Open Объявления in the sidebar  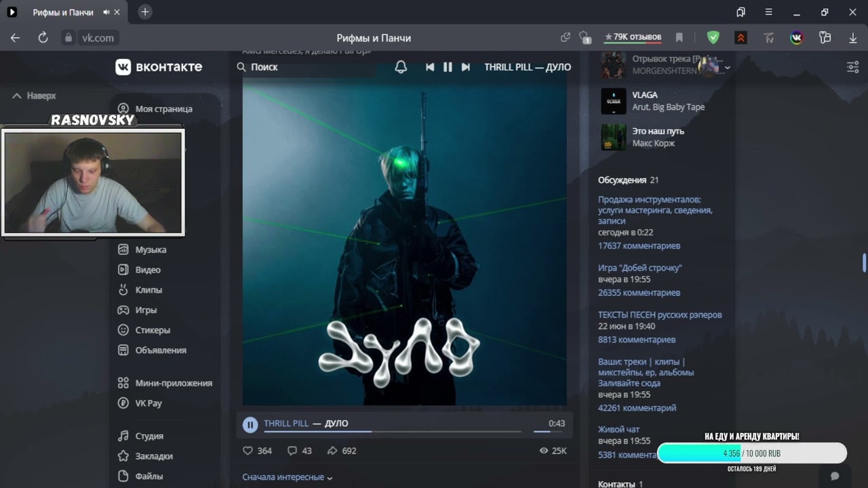(x=151, y=350)
